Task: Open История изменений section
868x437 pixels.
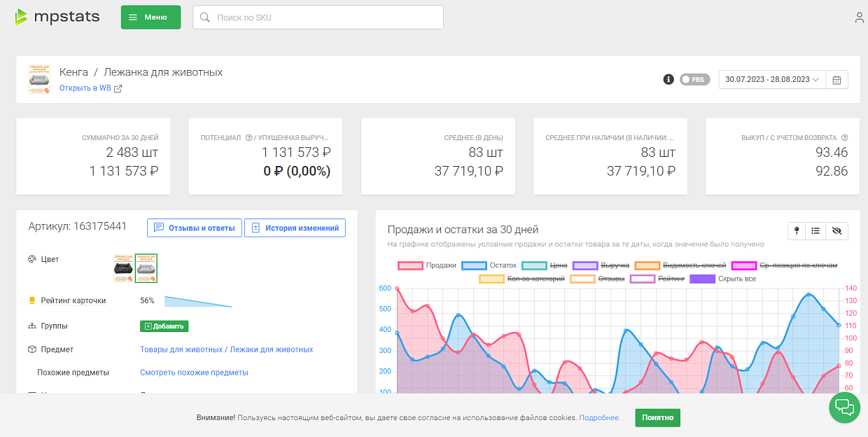Action: [295, 228]
